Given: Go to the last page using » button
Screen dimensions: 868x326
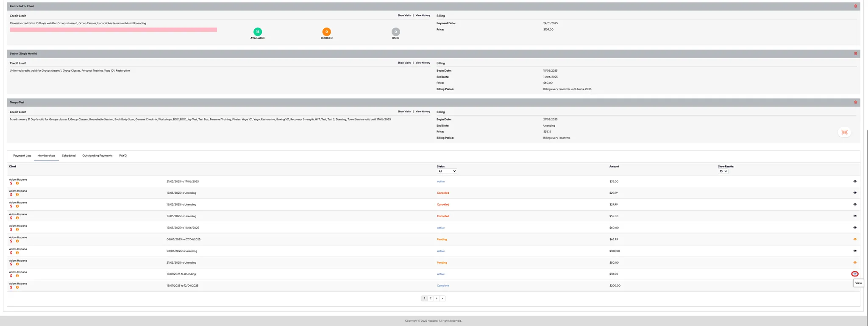Looking at the screenshot, I should coord(442,298).
